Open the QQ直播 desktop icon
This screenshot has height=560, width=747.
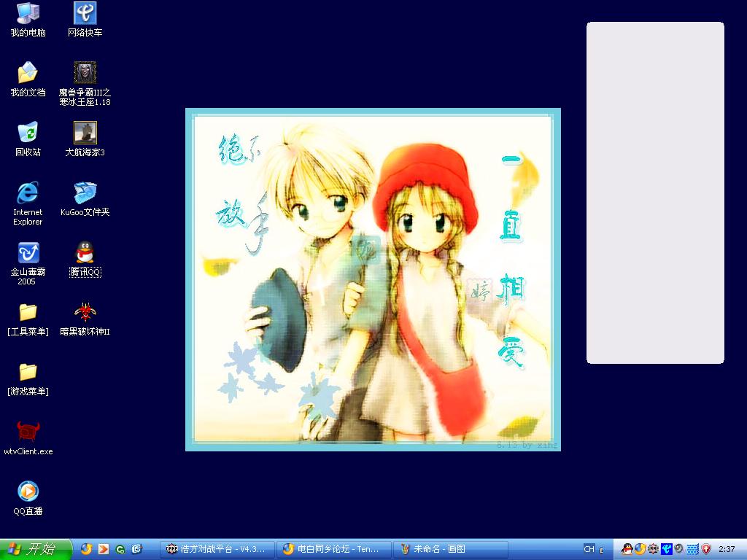point(28,491)
